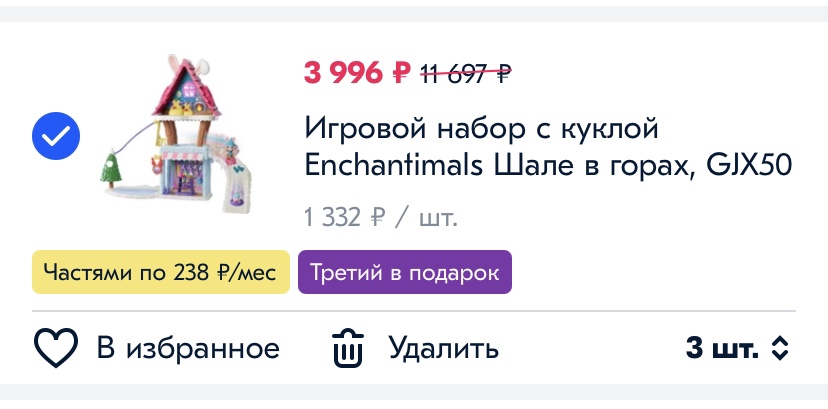Click the pink roof of the toy chalet
This screenshot has width=828, height=409.
tap(187, 89)
